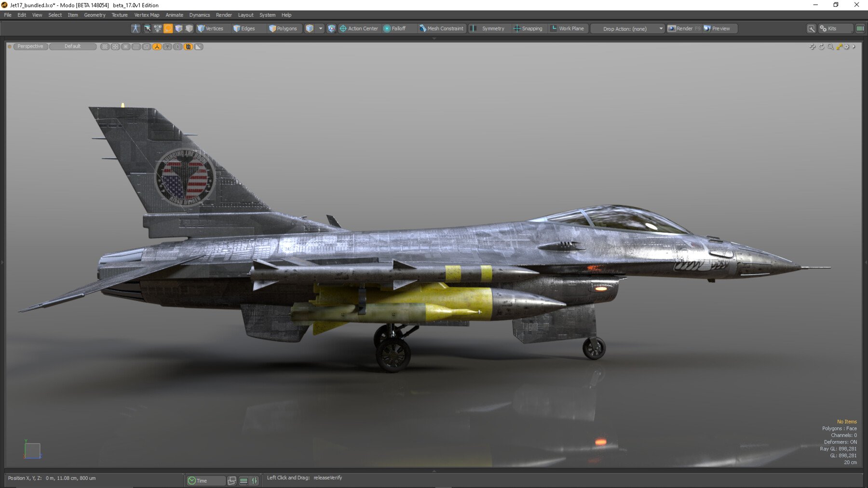Click the tail fin emblem on the jet
This screenshot has height=488, width=868.
185,177
